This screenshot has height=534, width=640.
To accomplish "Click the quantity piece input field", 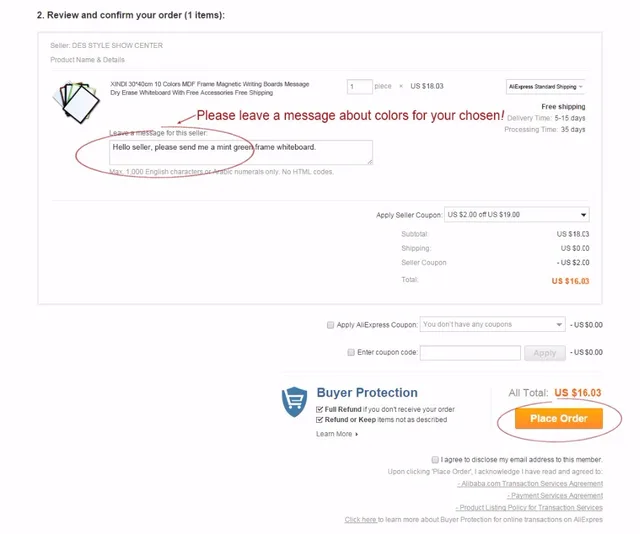I will coord(360,87).
